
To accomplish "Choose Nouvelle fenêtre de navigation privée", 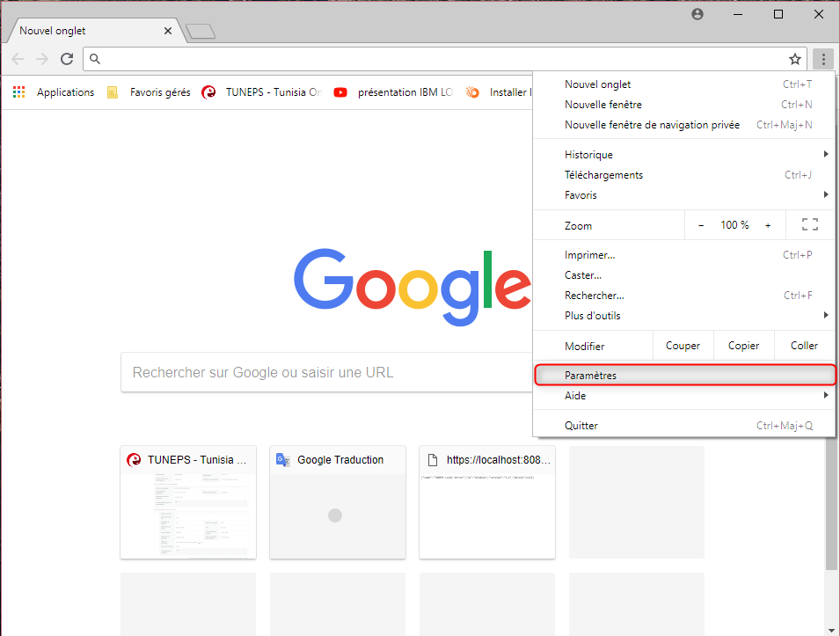I will click(x=652, y=125).
